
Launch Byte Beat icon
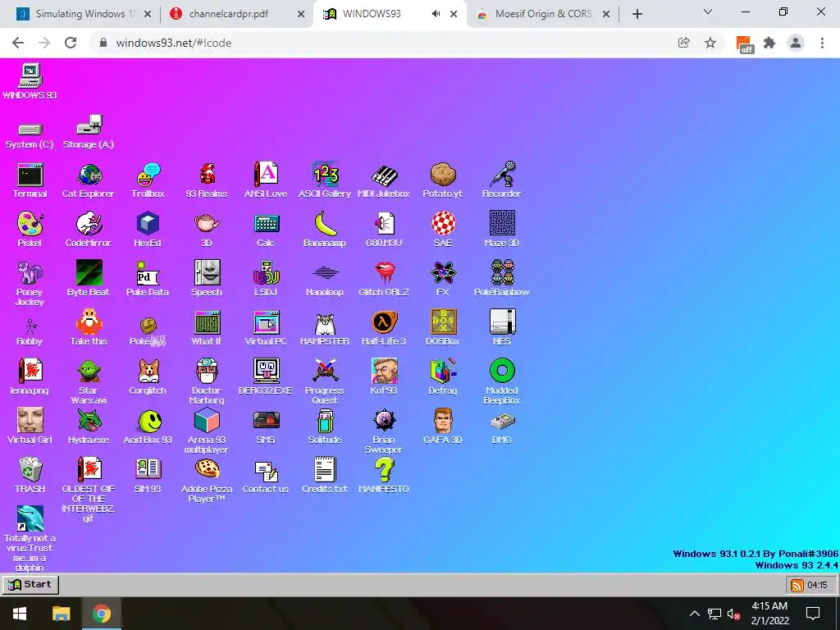(89, 279)
